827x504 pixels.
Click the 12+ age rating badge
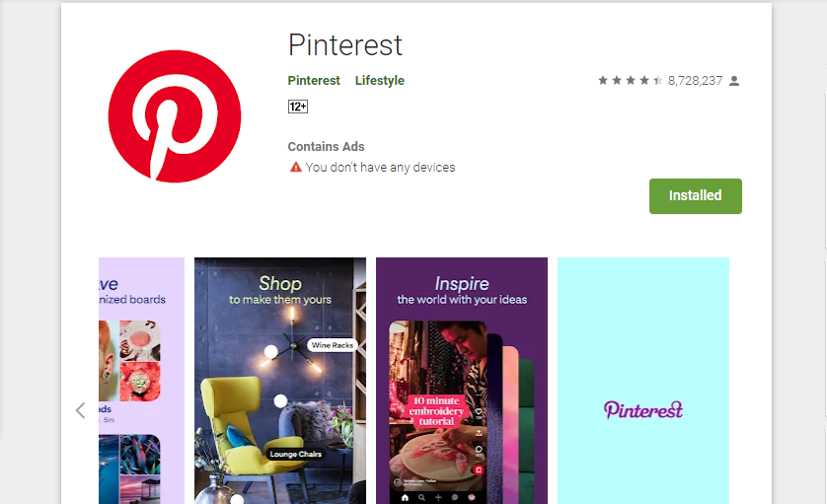click(298, 107)
